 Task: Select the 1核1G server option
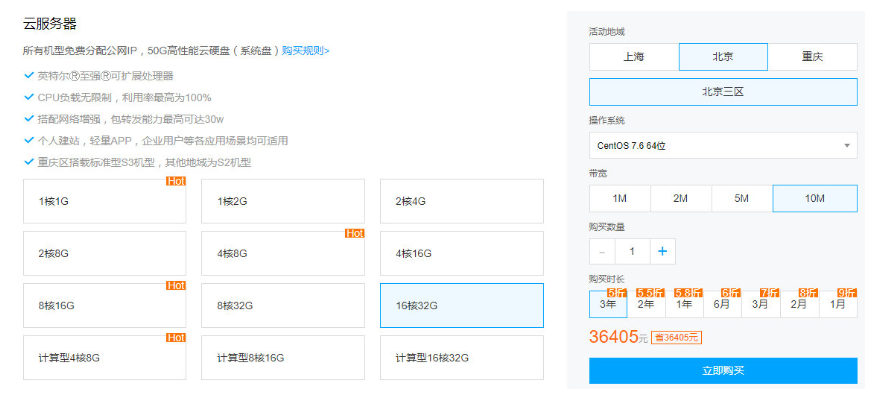click(x=105, y=201)
